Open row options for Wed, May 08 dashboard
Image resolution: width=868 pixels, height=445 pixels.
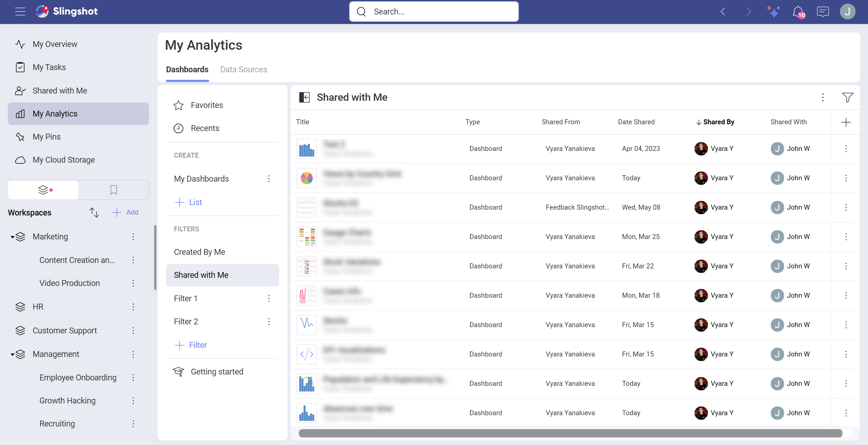tap(846, 208)
